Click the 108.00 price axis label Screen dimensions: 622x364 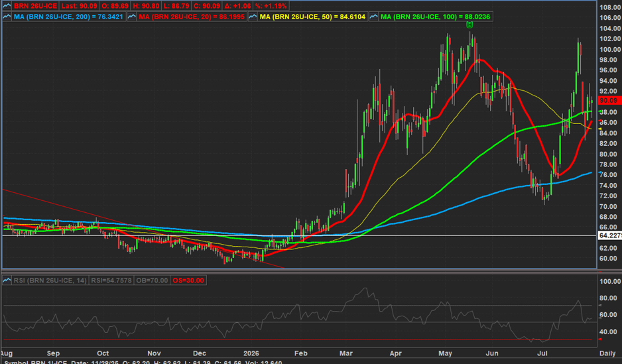[610, 7]
